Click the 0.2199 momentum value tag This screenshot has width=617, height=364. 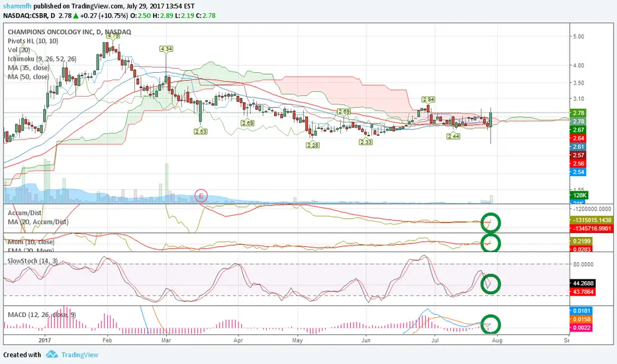coord(581,241)
